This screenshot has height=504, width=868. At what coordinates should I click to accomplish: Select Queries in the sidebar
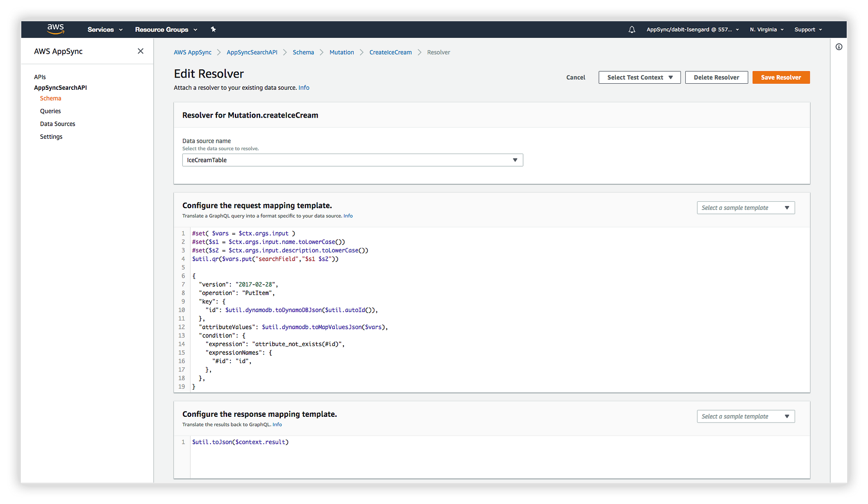pyautogui.click(x=50, y=111)
